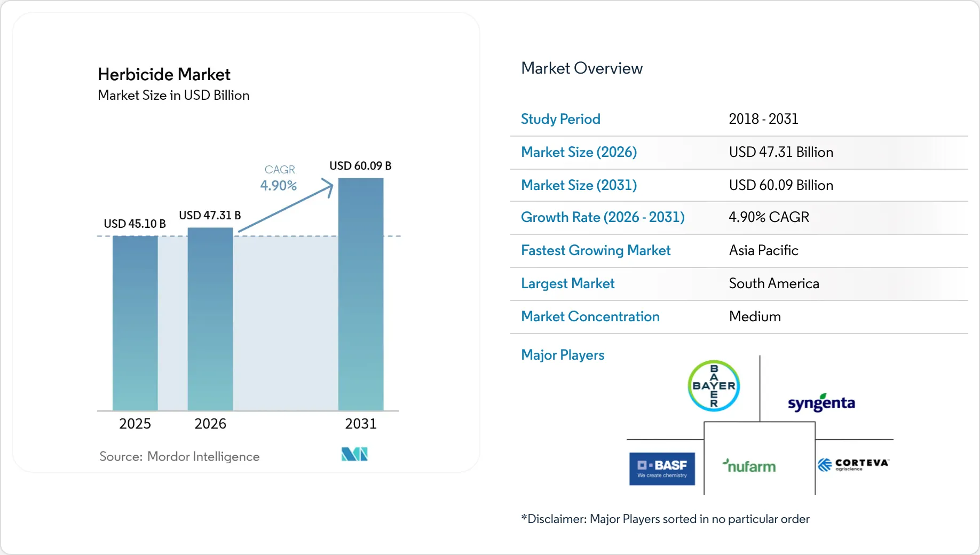Image resolution: width=980 pixels, height=555 pixels.
Task: Click the Study Period label
Action: [x=560, y=119]
